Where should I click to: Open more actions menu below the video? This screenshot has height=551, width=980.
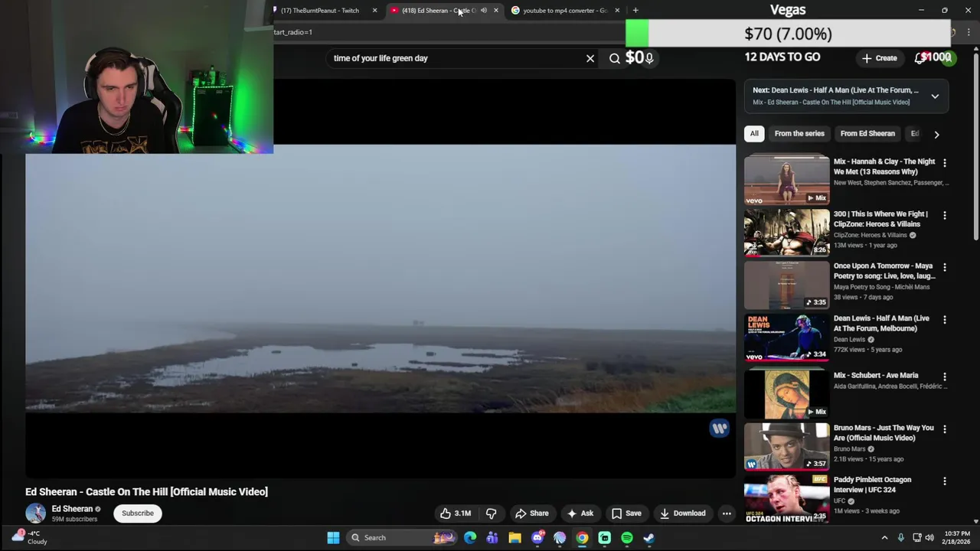point(727,514)
